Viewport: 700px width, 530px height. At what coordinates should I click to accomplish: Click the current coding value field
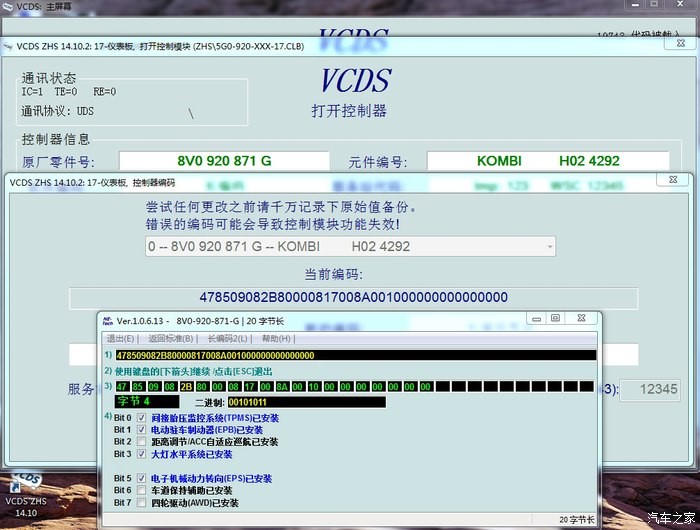pyautogui.click(x=353, y=297)
